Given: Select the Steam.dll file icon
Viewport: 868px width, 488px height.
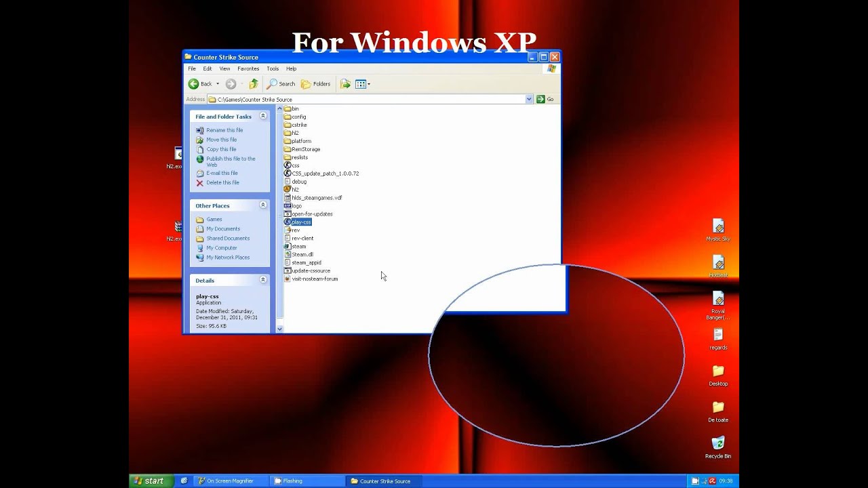Looking at the screenshot, I should point(287,255).
